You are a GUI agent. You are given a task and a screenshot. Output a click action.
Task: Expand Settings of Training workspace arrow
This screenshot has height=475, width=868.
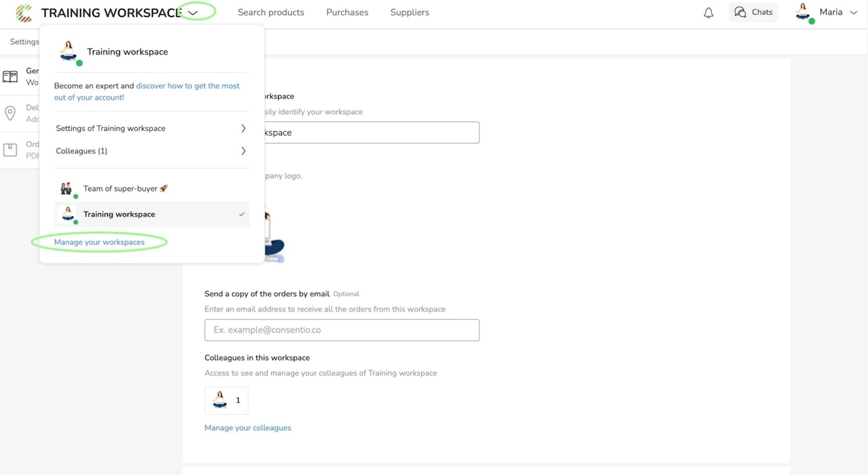tap(243, 128)
